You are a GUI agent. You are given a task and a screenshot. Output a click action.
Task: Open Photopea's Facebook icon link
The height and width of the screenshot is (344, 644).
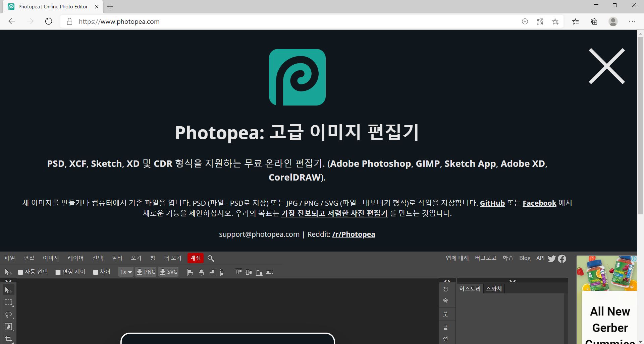coord(562,259)
